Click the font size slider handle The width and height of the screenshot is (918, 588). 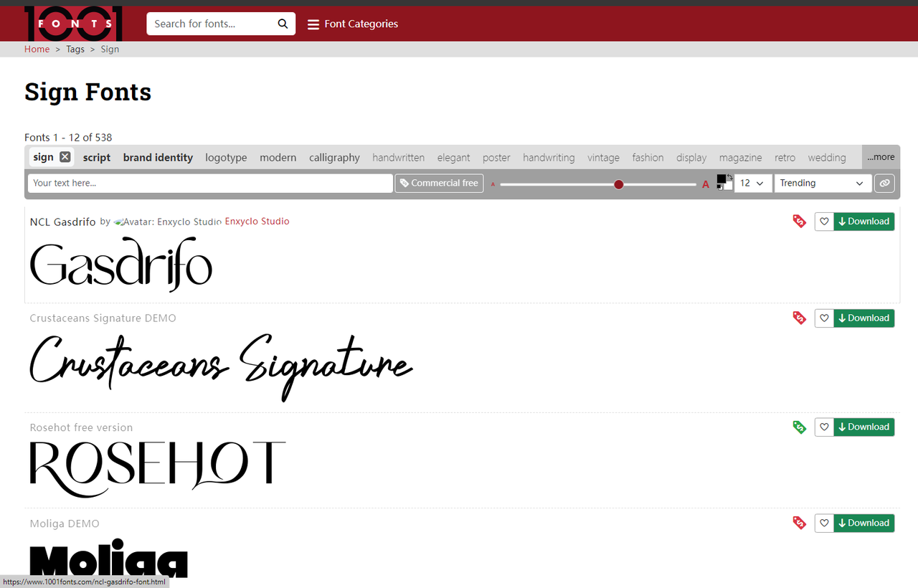(619, 184)
